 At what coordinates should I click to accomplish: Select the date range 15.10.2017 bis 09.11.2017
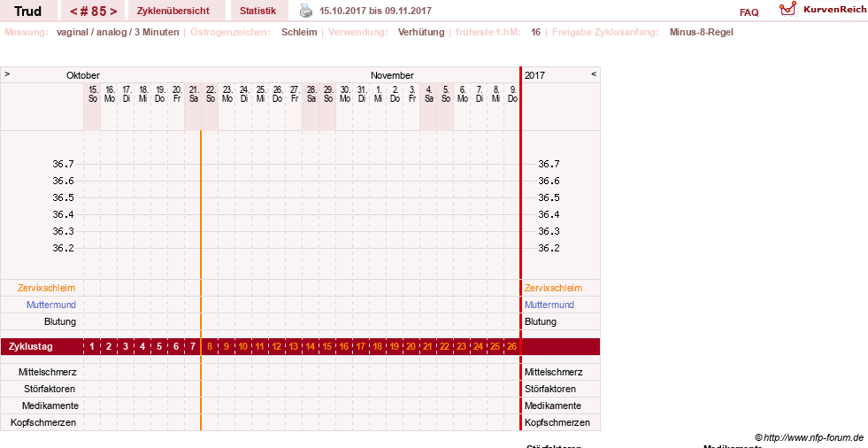tap(375, 11)
